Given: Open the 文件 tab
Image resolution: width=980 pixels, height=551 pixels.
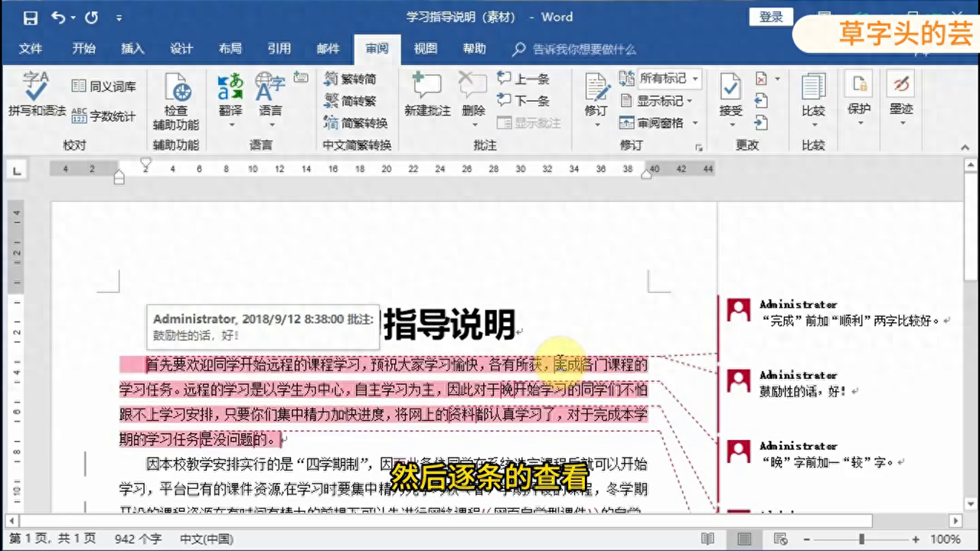Looking at the screenshot, I should pos(30,49).
